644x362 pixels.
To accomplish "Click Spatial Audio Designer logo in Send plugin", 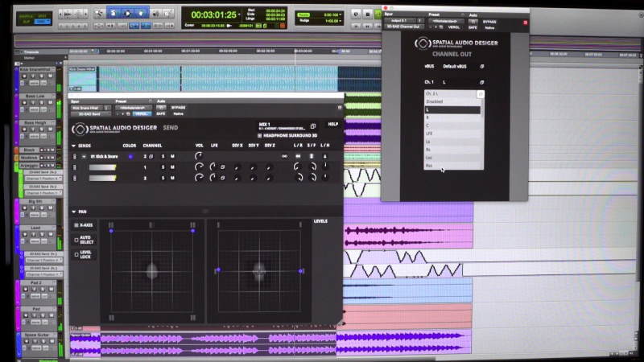I will point(80,130).
